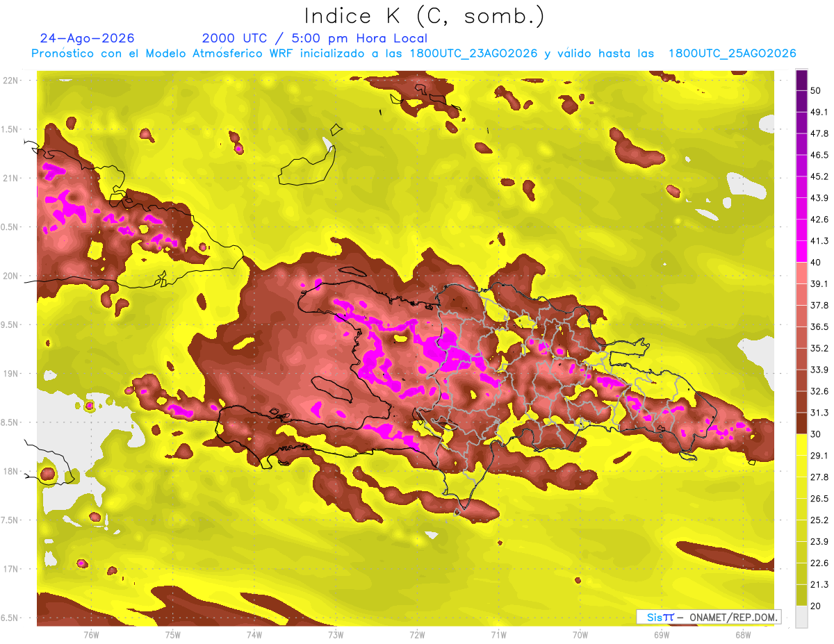Click the "22N" latitude label
This screenshot has width=834, height=644.
point(11,81)
